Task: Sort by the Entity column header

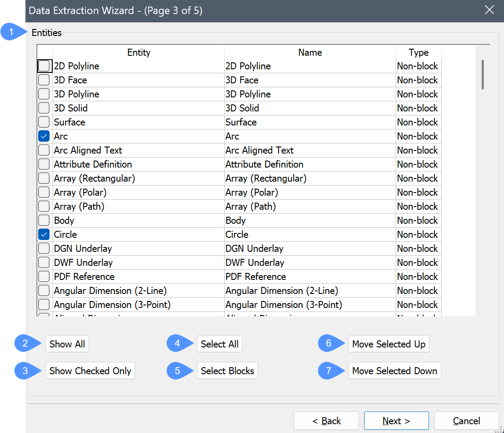Action: pos(139,53)
